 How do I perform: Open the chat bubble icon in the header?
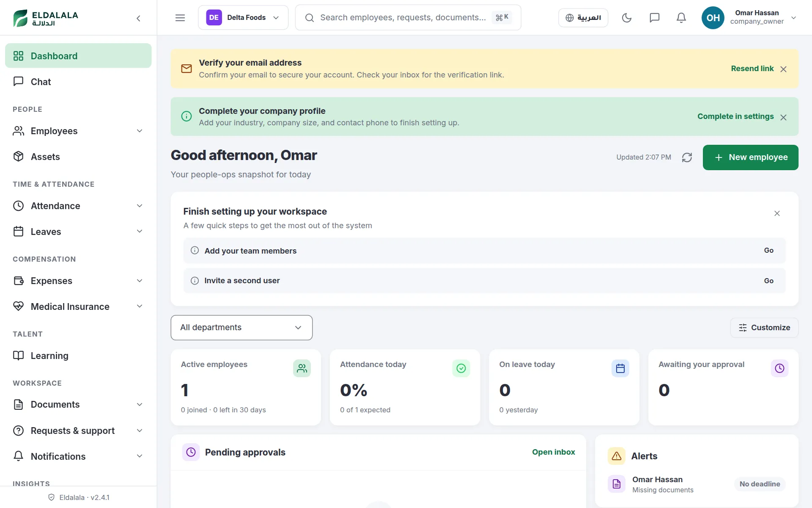point(654,18)
